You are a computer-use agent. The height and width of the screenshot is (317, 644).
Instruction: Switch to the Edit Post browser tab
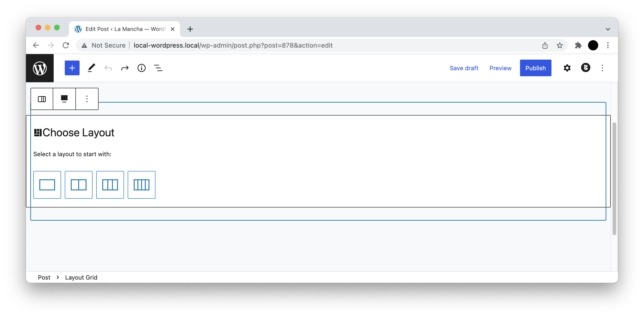point(120,29)
